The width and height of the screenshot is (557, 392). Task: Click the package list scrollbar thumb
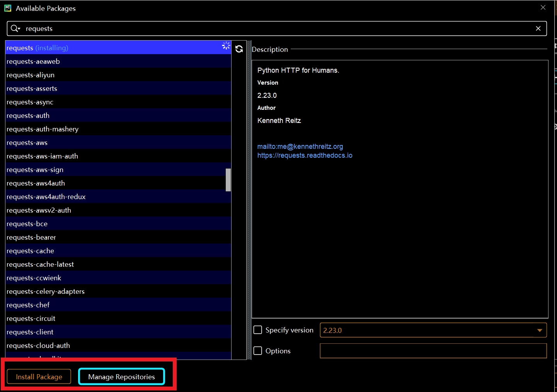(228, 180)
